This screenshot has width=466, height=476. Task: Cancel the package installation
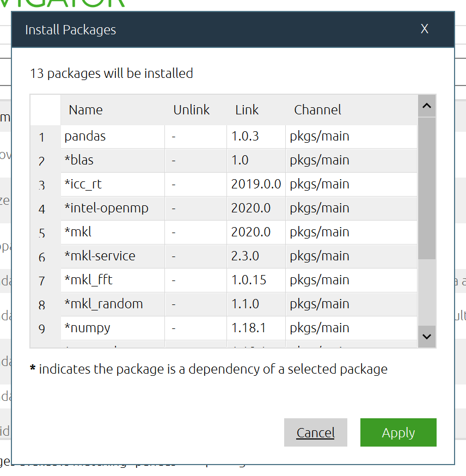point(315,432)
